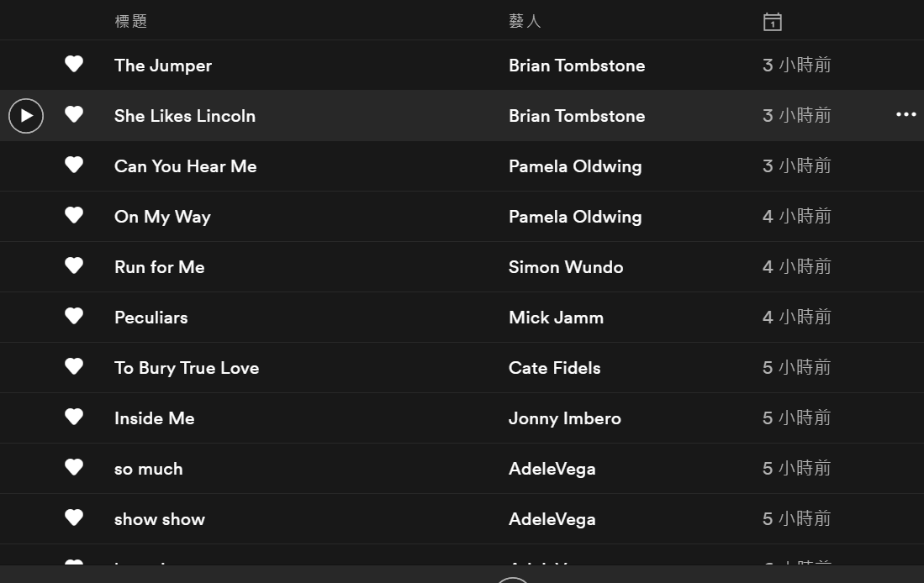
Task: Click heart icon beside Run for Me
Action: coord(74,265)
